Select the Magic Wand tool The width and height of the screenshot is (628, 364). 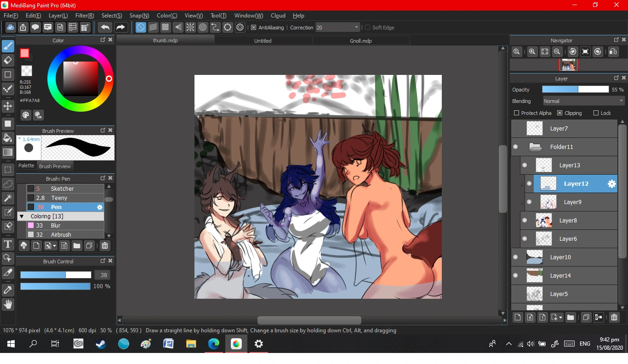8,198
